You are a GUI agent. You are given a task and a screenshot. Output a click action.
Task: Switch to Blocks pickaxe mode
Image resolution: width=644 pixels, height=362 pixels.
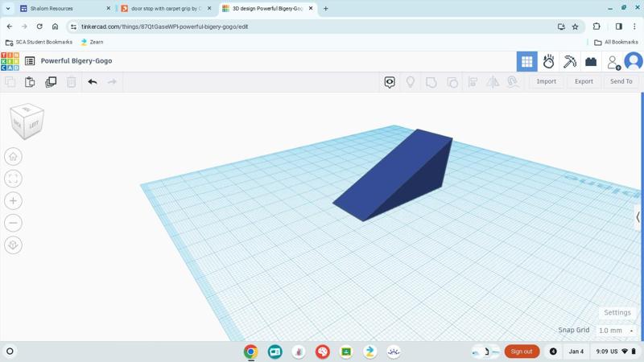pyautogui.click(x=570, y=61)
